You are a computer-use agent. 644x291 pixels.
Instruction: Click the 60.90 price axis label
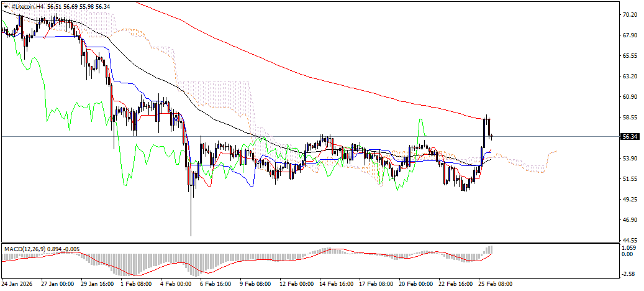coord(630,97)
